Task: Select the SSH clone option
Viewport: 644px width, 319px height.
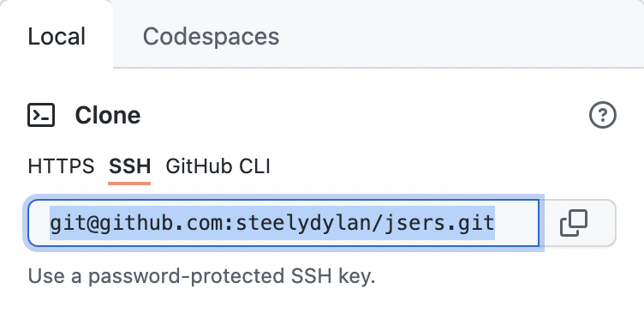Action: click(129, 167)
